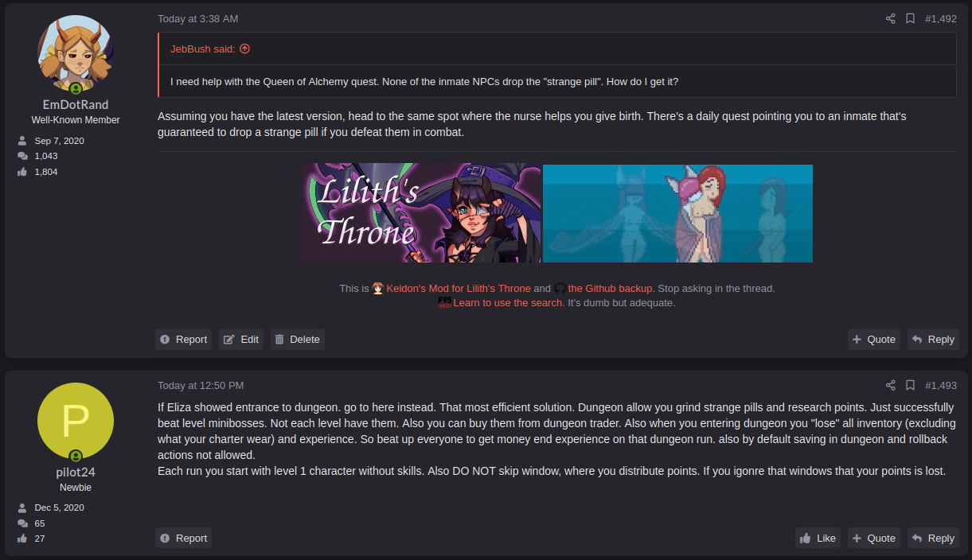Viewport: 972px width, 560px height.
Task: Bookmark post #1,492
Action: pyautogui.click(x=910, y=18)
